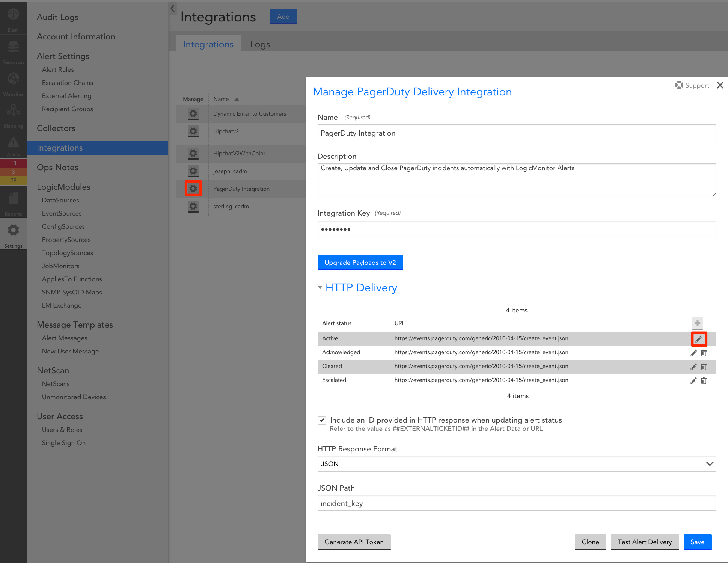Add a new HTTP delivery URL row
Screen dimensions: 728x563
pos(697,323)
